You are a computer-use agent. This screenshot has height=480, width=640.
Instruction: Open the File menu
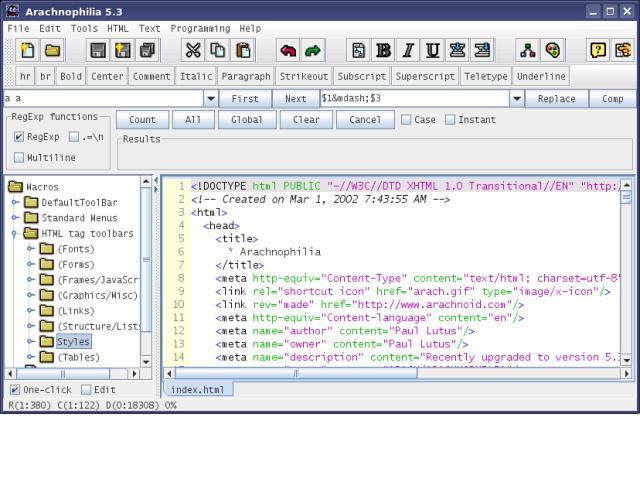click(x=18, y=29)
